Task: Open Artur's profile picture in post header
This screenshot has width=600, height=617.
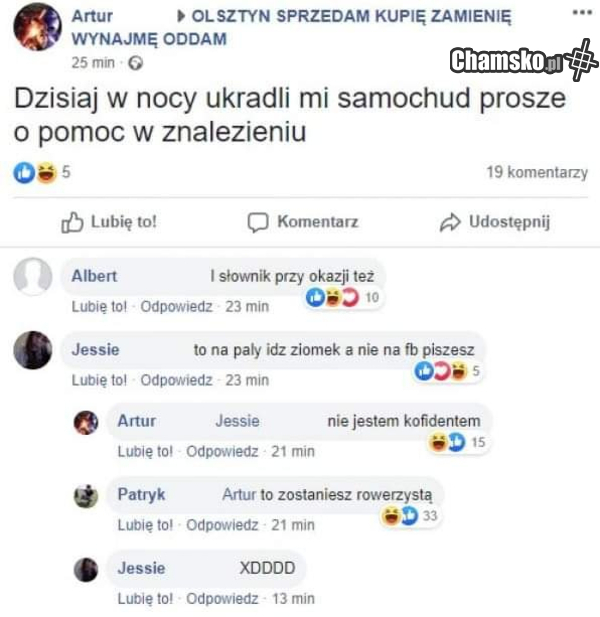Action: click(x=37, y=27)
